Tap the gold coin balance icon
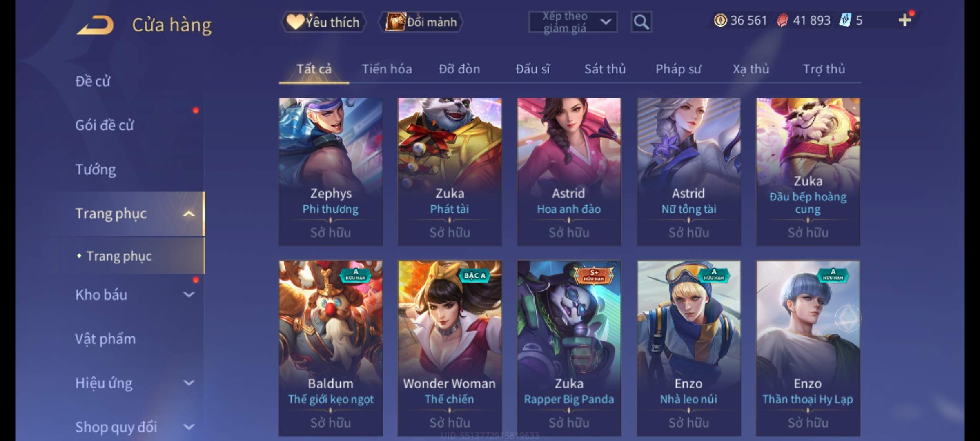The width and height of the screenshot is (980, 441). tap(720, 20)
